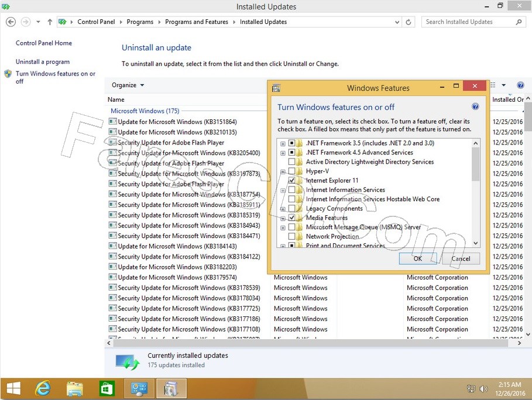
Task: Click Windows Features list scrollbar up arrow
Action: coord(476,143)
